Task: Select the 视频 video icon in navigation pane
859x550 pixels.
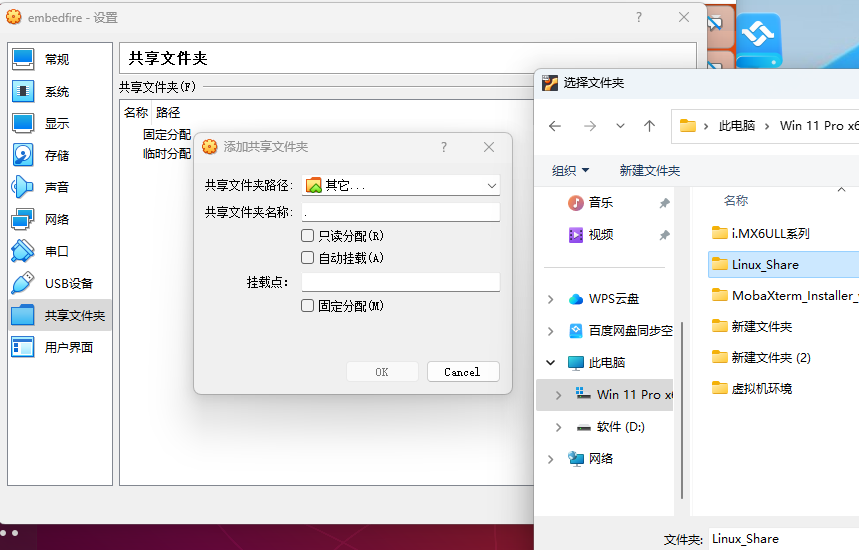Action: tap(575, 235)
